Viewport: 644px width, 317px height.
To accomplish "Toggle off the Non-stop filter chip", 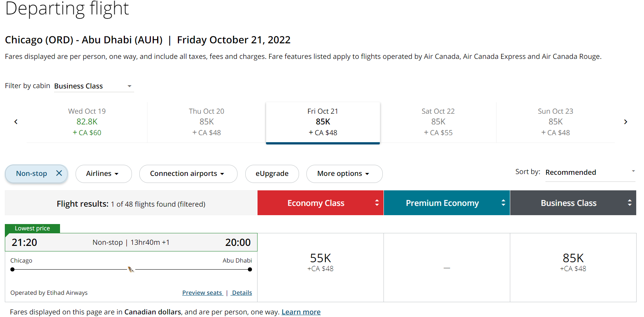I will click(x=31, y=173).
